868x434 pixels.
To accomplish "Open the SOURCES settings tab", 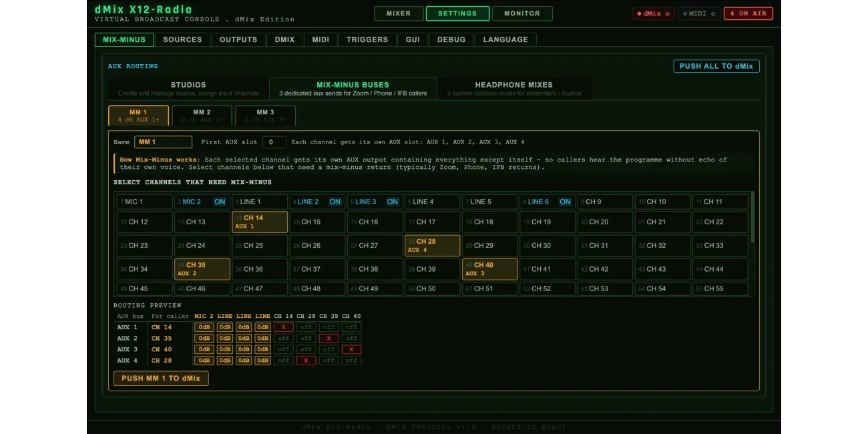I will (182, 39).
